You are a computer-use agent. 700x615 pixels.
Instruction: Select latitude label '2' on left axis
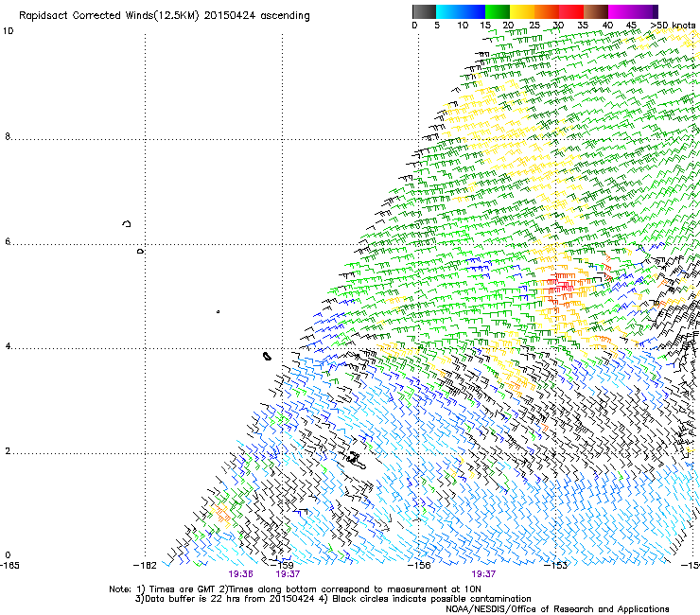pos(8,451)
